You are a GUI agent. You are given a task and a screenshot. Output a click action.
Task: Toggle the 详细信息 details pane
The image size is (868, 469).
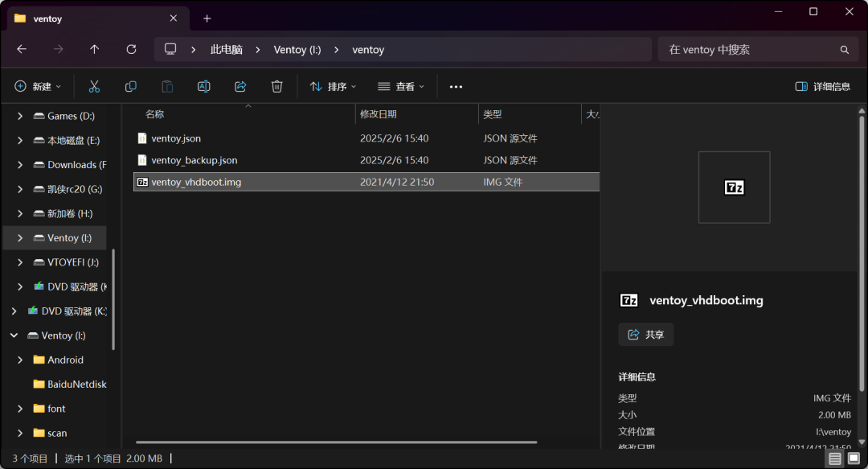(822, 86)
